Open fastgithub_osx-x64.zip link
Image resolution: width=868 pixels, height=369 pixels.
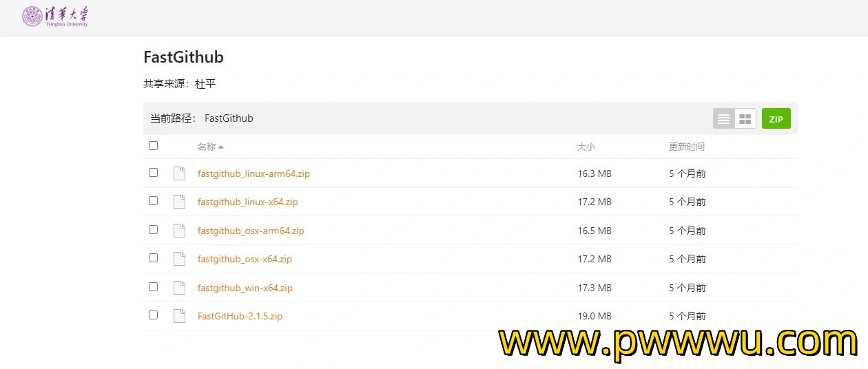tap(245, 259)
